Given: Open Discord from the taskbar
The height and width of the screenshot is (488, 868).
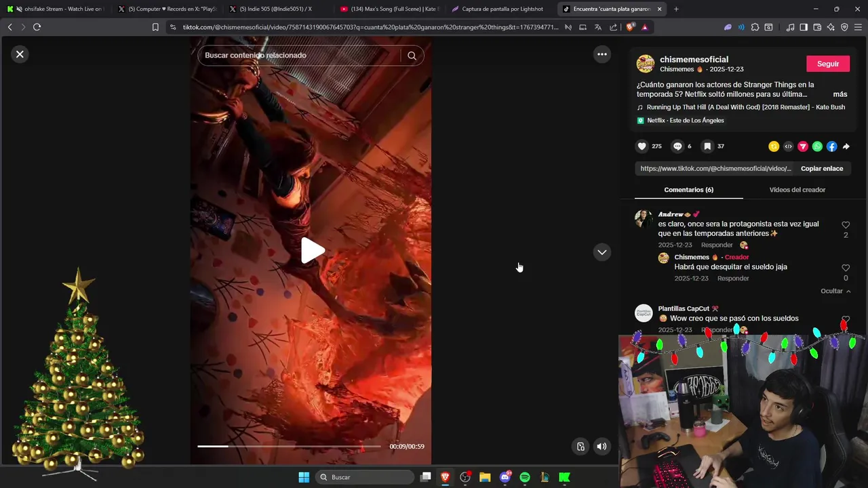Looking at the screenshot, I should 505,477.
